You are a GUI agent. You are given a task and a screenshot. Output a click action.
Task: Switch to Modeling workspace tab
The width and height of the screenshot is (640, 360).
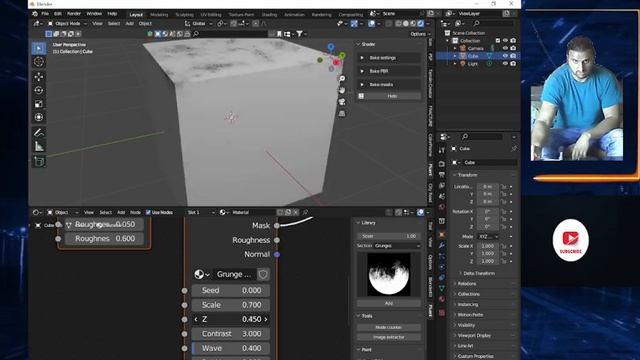click(159, 15)
